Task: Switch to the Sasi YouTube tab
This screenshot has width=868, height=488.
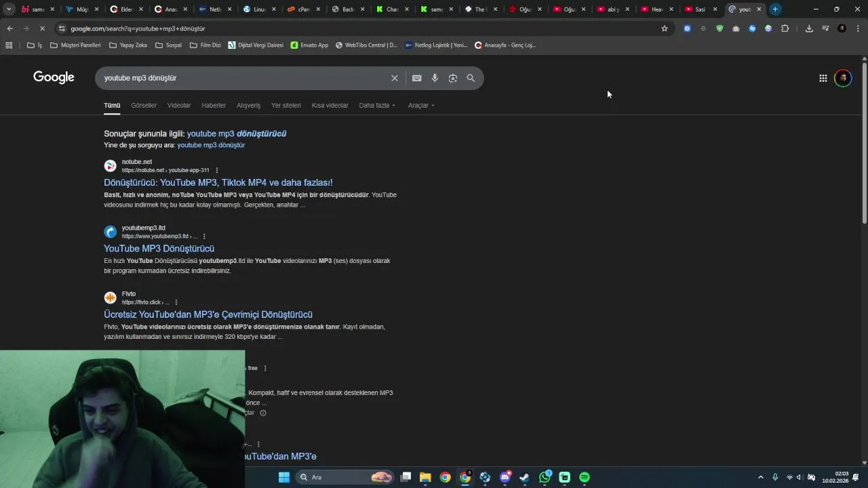Action: point(701,9)
